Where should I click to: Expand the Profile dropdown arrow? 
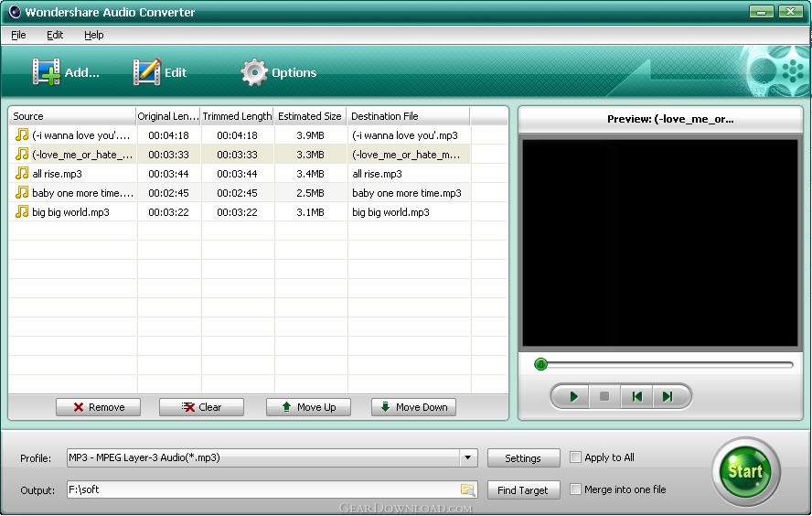(467, 457)
